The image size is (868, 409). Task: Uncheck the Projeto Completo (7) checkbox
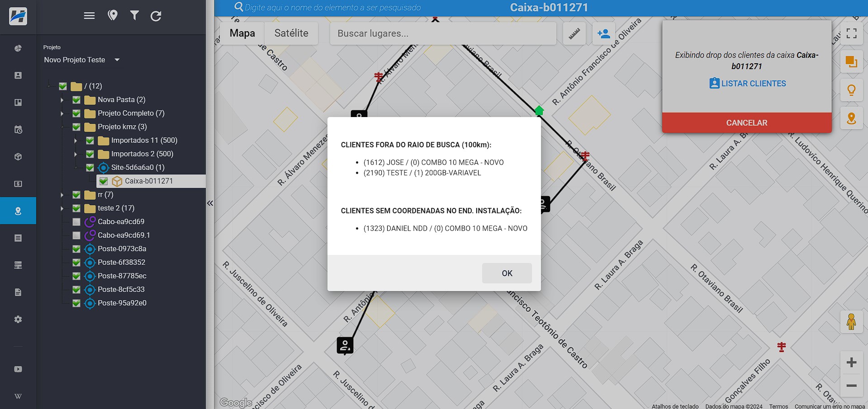(76, 113)
